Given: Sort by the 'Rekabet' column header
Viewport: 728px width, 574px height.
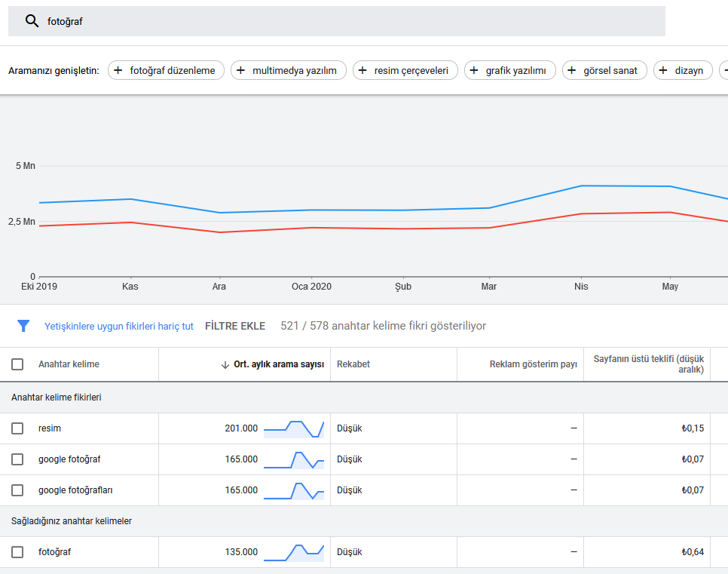Looking at the screenshot, I should pos(353,364).
